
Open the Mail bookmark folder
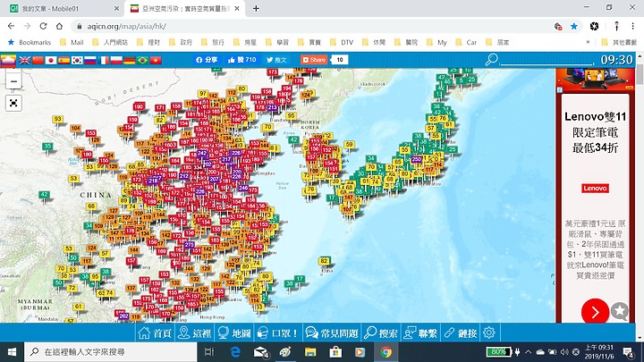(x=72, y=42)
